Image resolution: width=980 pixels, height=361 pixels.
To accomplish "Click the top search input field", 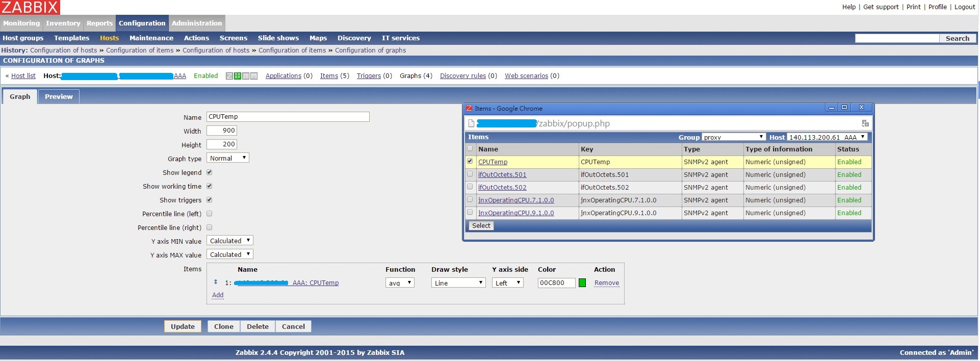I will [x=897, y=38].
